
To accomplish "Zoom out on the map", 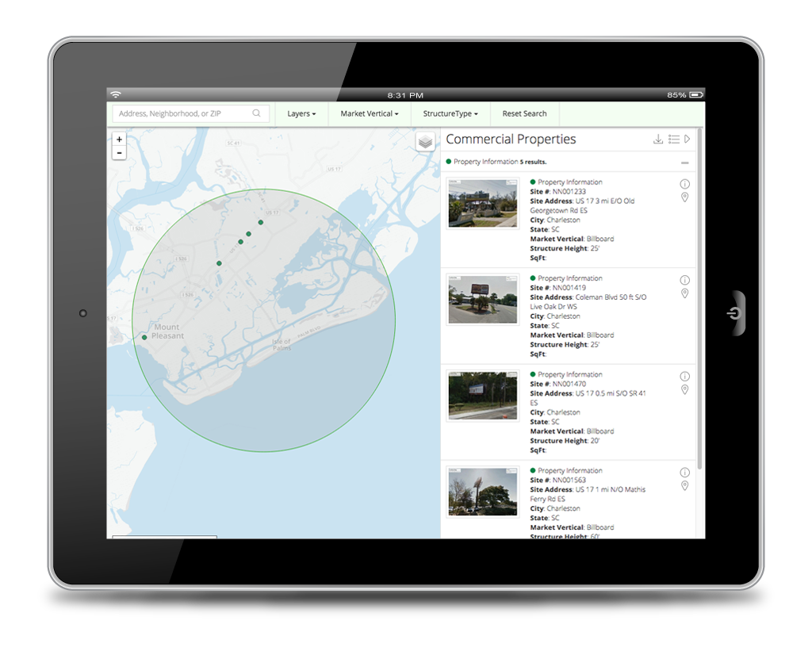I will pyautogui.click(x=119, y=153).
